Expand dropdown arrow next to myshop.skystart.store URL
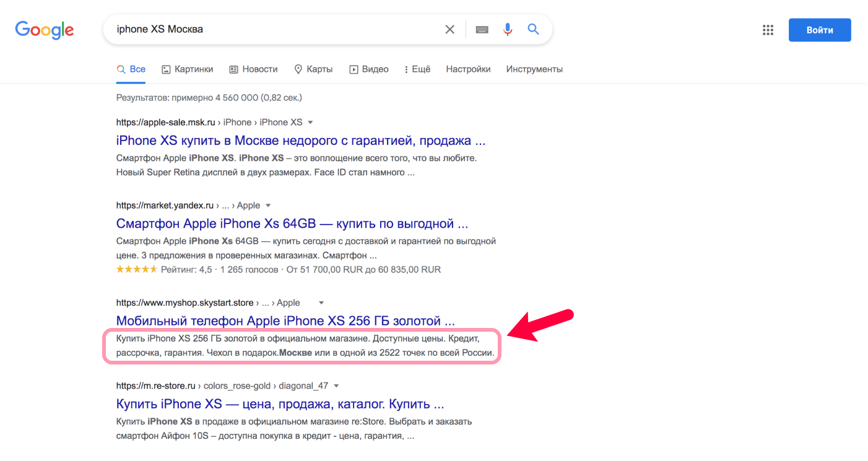 point(321,303)
